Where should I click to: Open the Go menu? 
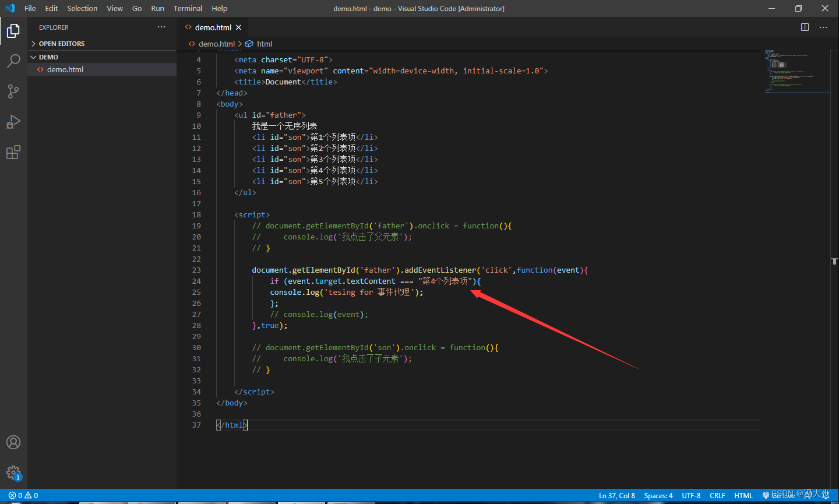(137, 8)
